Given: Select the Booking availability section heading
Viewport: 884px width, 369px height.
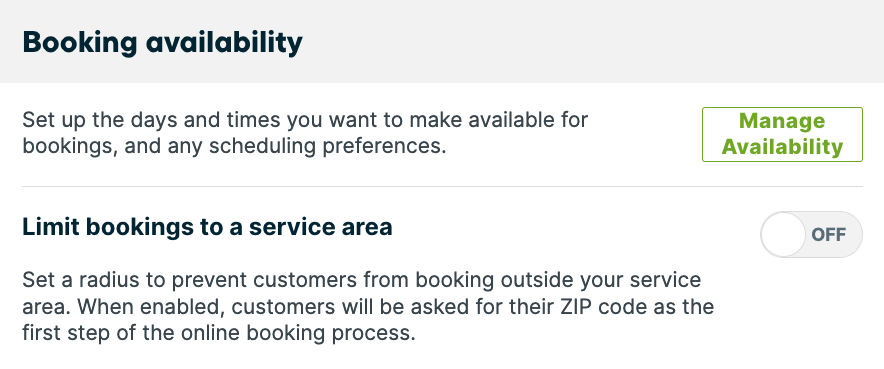Looking at the screenshot, I should click(162, 42).
